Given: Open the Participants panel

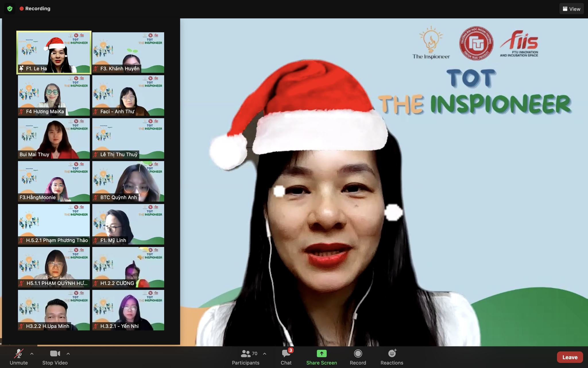Looking at the screenshot, I should [246, 357].
